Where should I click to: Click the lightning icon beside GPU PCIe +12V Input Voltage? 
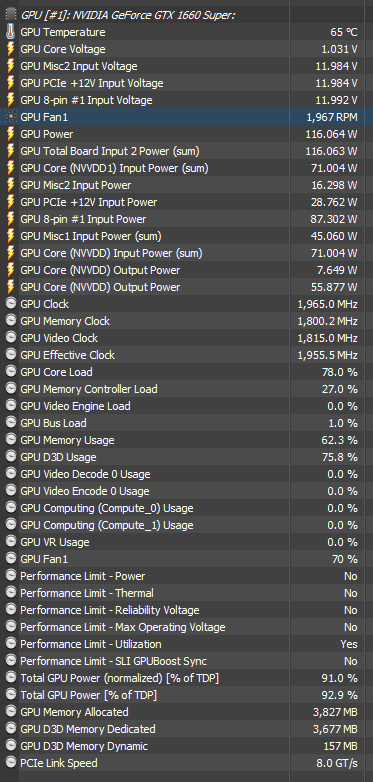(10, 83)
